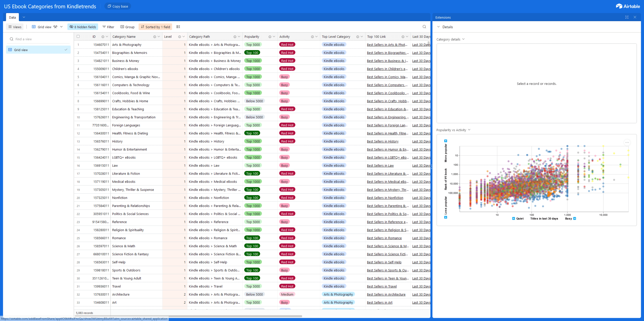This screenshot has width=644, height=321.
Task: Click the Airtable logo
Action: (628, 6)
